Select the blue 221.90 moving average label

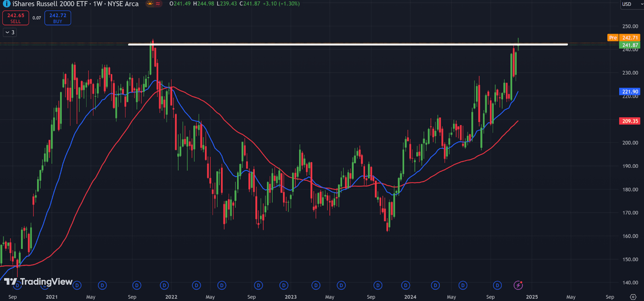coord(629,92)
